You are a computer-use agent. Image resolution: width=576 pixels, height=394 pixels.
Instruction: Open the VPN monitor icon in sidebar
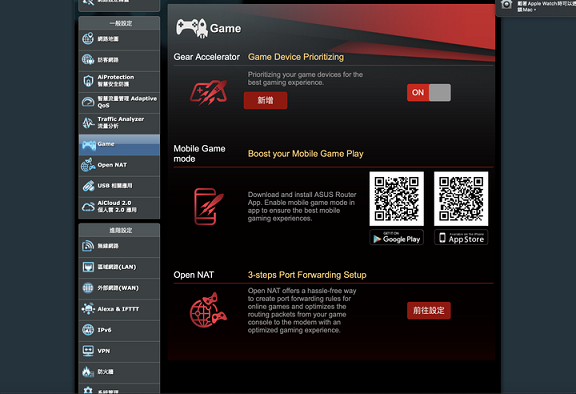tap(88, 351)
